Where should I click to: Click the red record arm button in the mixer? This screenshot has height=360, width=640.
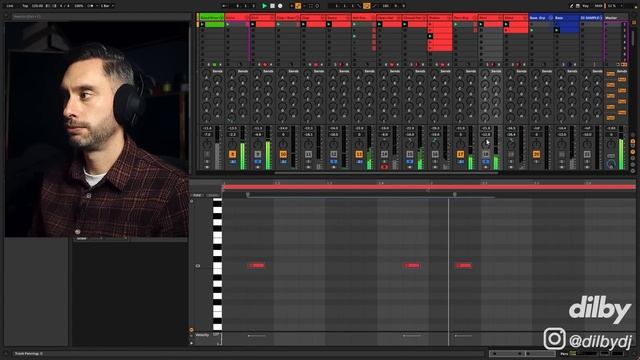[x=384, y=167]
